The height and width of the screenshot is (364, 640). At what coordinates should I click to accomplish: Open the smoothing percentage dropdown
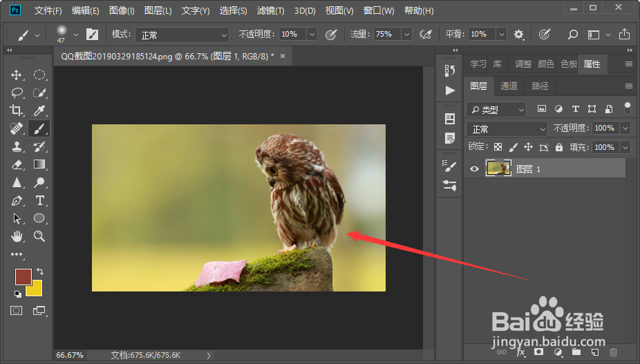pyautogui.click(x=502, y=35)
